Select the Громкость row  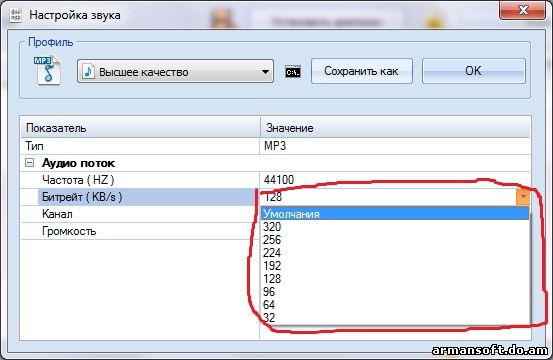pos(140,231)
